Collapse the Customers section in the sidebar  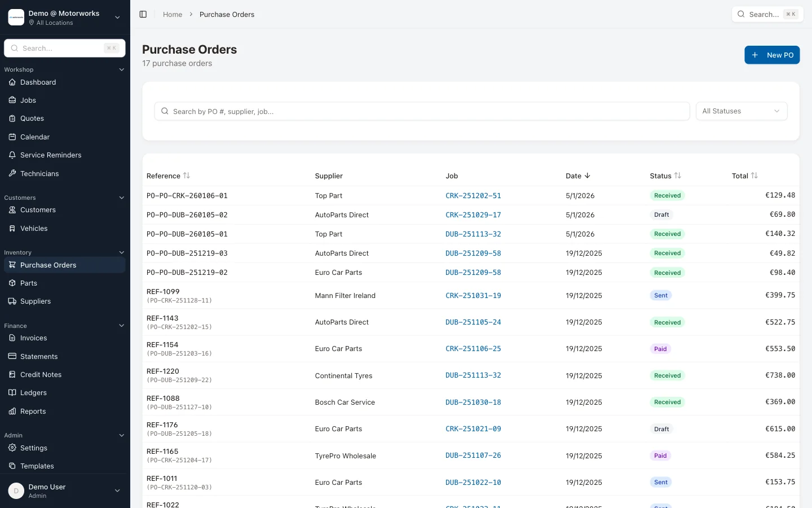[122, 198]
